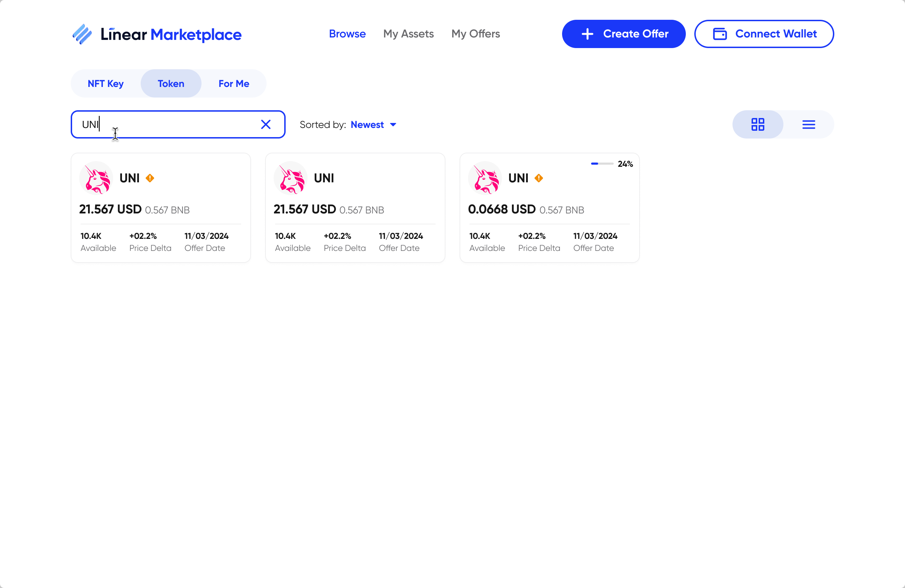
Task: Click the 24% progress bar
Action: point(602,164)
